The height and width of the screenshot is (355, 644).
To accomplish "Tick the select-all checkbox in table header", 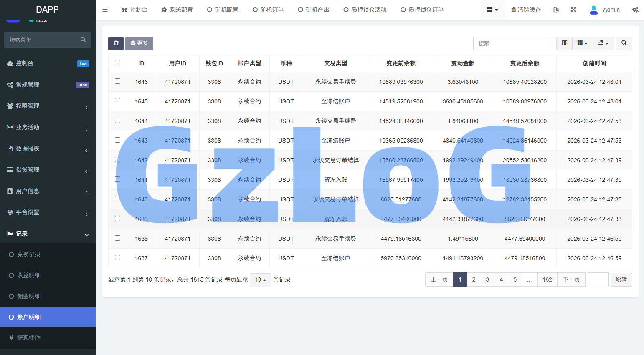I will click(117, 63).
